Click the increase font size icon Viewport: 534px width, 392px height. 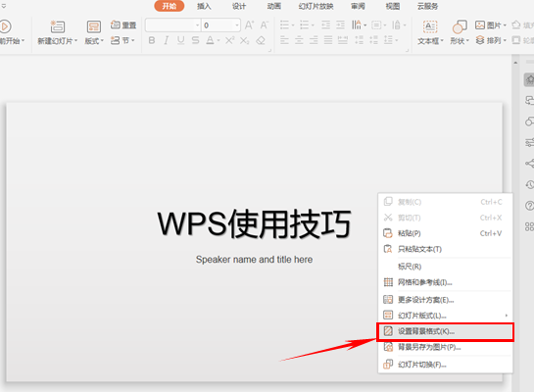[249, 25]
